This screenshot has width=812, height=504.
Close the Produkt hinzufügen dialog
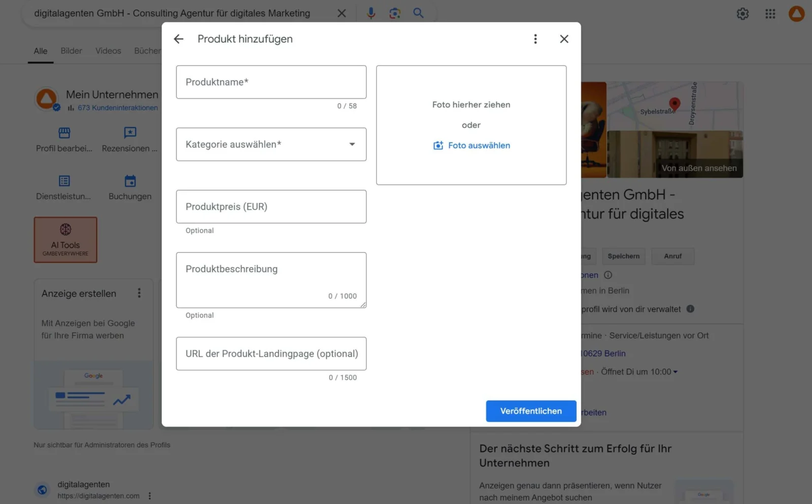564,39
